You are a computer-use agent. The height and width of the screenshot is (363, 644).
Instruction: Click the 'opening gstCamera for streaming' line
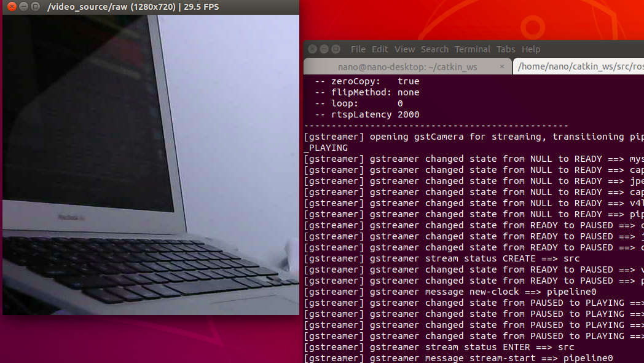point(474,137)
